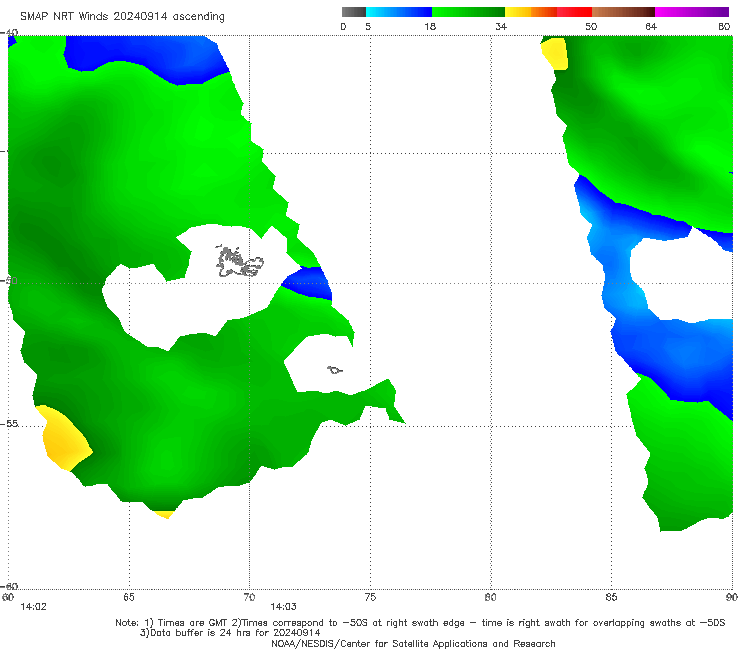Click the latitude axis label '-40'

9,33
